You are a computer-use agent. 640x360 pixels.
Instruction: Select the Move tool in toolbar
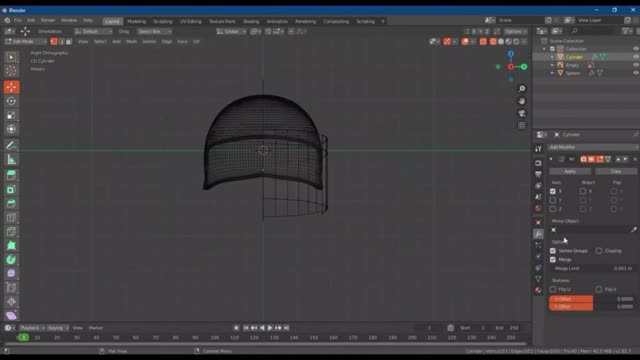(11, 87)
